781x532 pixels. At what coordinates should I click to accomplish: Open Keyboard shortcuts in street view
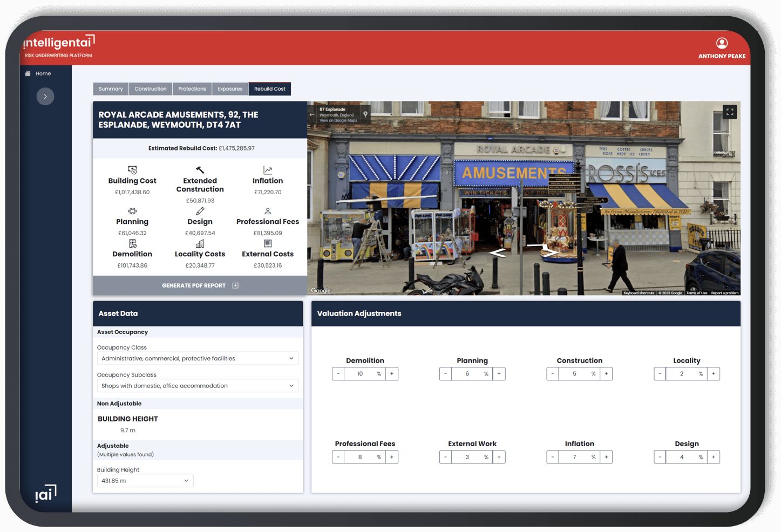639,293
